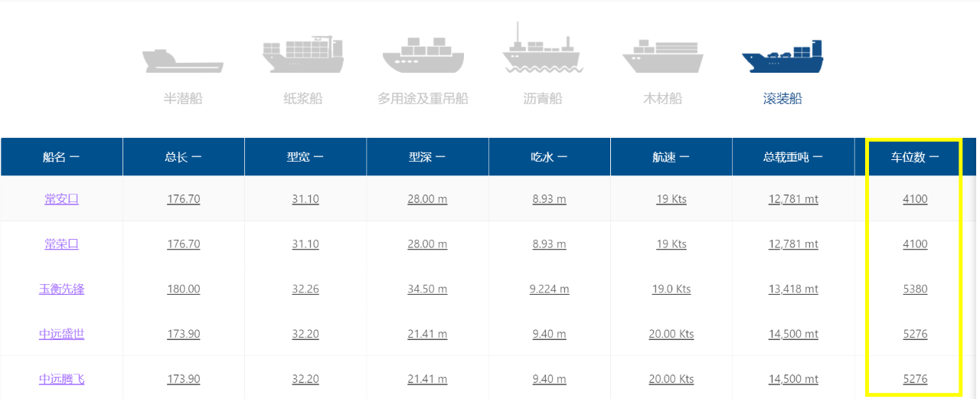Open the 中远盛世 ship link
The image size is (980, 399).
[61, 334]
